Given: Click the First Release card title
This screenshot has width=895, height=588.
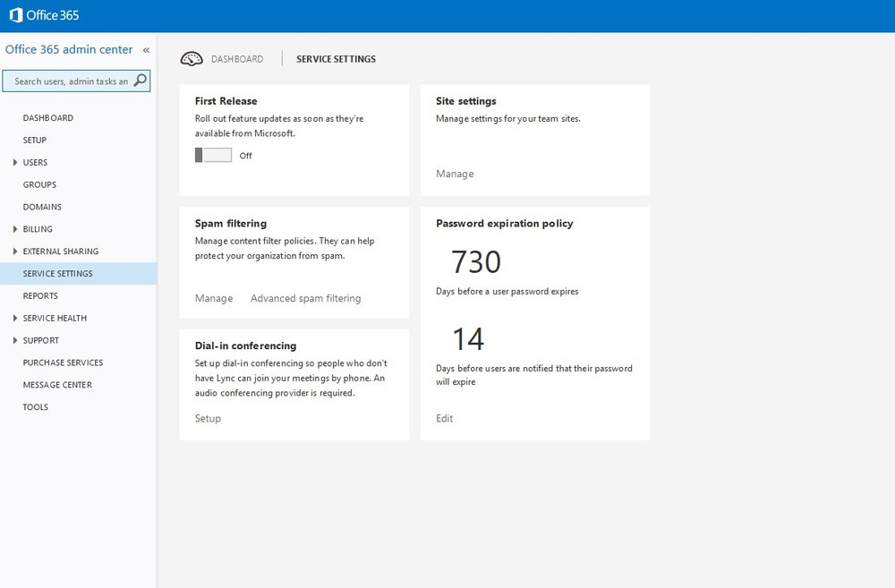Looking at the screenshot, I should coord(226,101).
